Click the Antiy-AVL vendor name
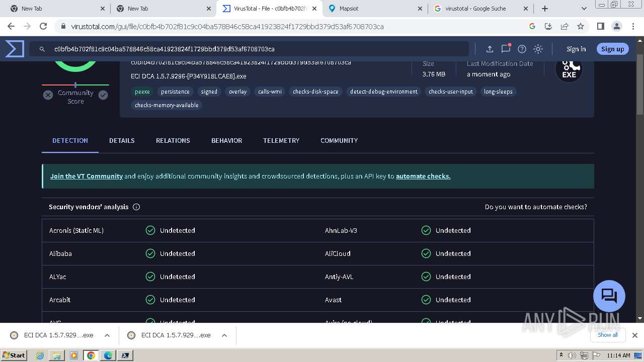644x362 pixels. [339, 277]
